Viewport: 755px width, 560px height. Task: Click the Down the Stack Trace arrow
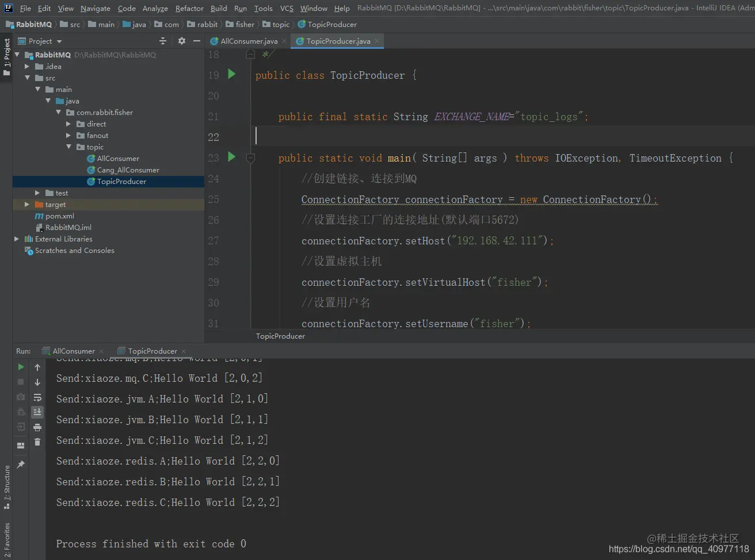(x=37, y=382)
